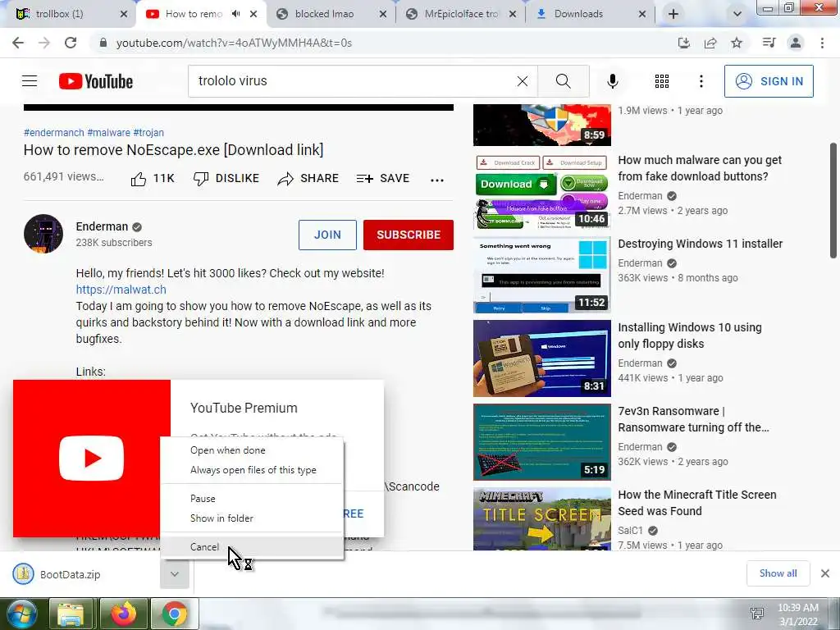Click the #endermanch hashtag

pos(53,132)
